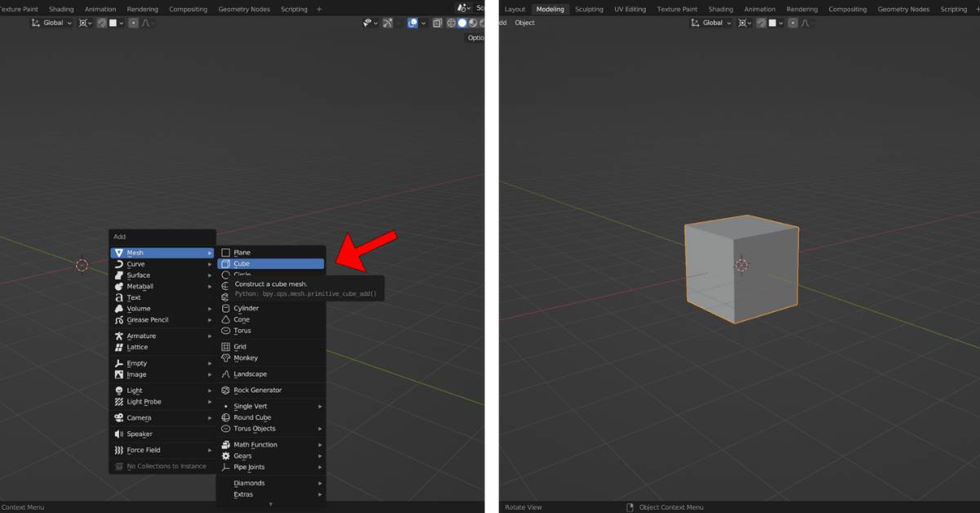
Task: Switch to Wireframe shading mode
Action: pyautogui.click(x=452, y=23)
